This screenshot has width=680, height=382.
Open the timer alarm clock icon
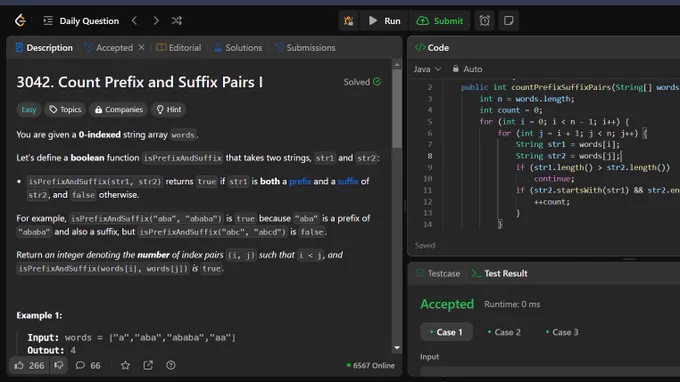coord(484,21)
